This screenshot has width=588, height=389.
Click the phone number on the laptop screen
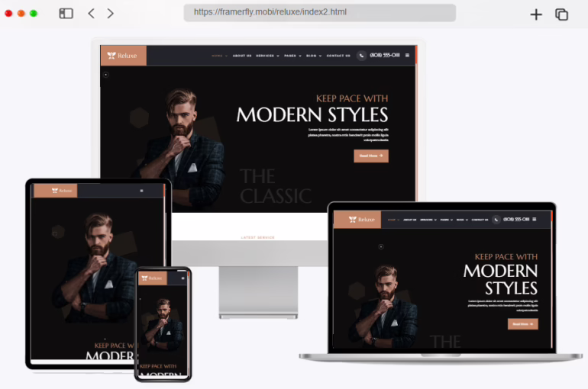pyautogui.click(x=516, y=220)
